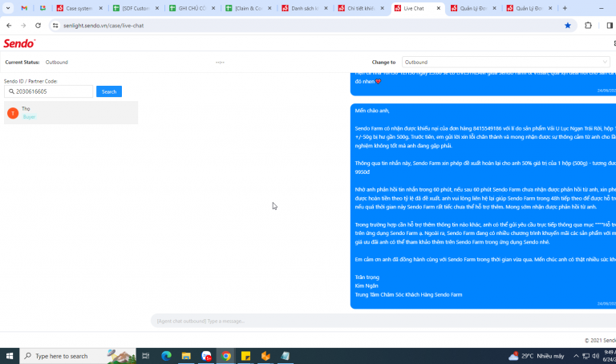Screen dimensions: 616x364
Task: Click the Outbound current status text
Action: [x=57, y=62]
